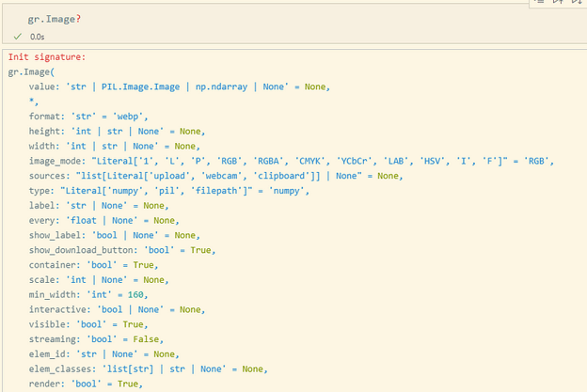Click the 'numpy' default type value
The image size is (587, 392).
[x=286, y=191]
